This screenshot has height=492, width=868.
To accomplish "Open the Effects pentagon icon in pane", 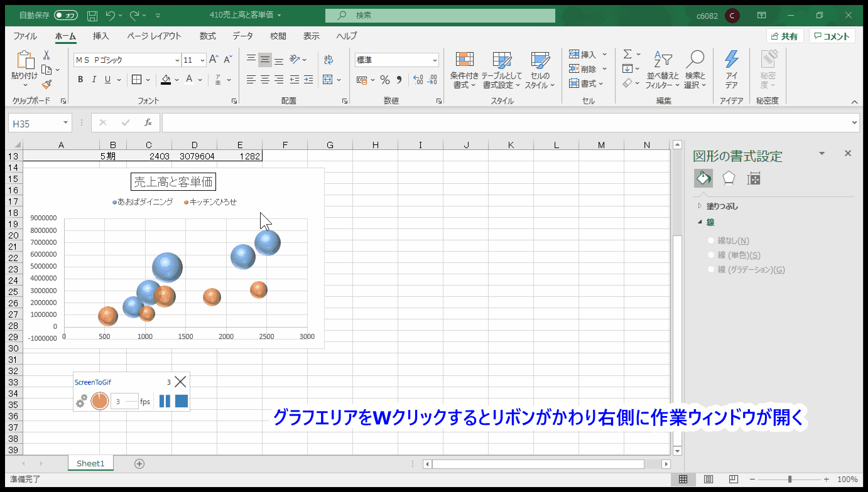I will 729,179.
